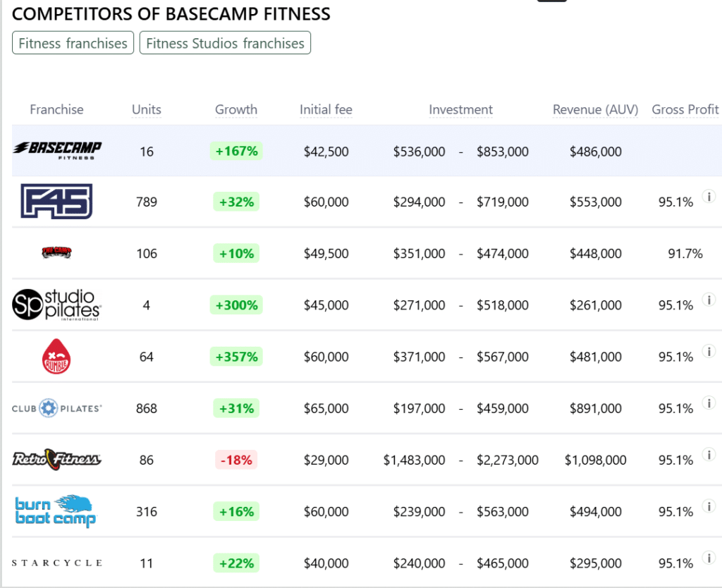
Task: Click info icon in StarCycle row
Action: [709, 558]
